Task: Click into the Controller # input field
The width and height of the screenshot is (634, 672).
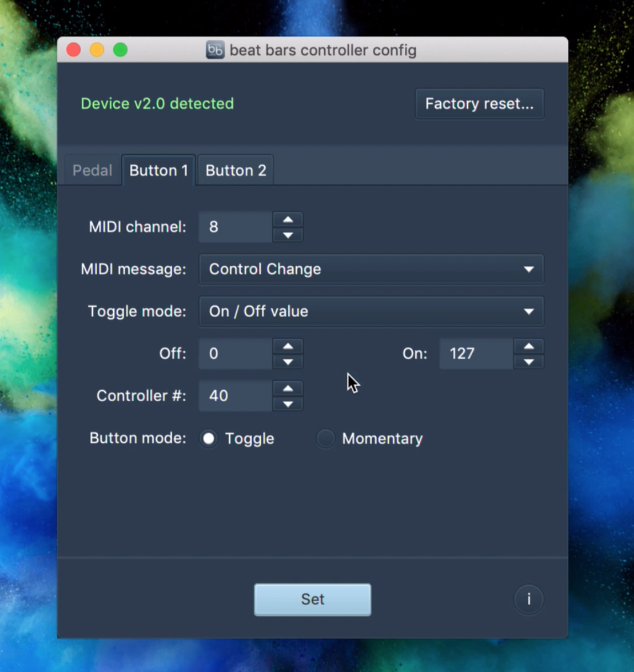Action: tap(235, 396)
